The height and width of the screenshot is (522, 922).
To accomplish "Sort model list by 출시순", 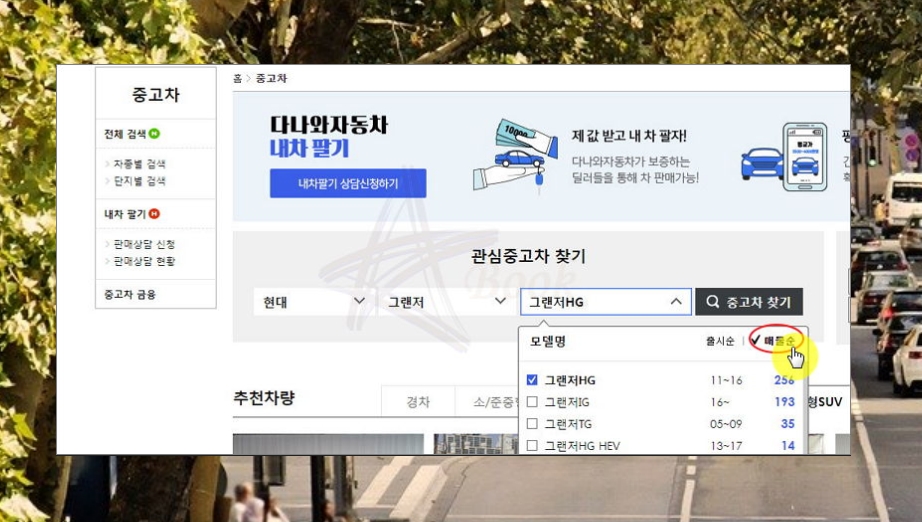I will (720, 341).
